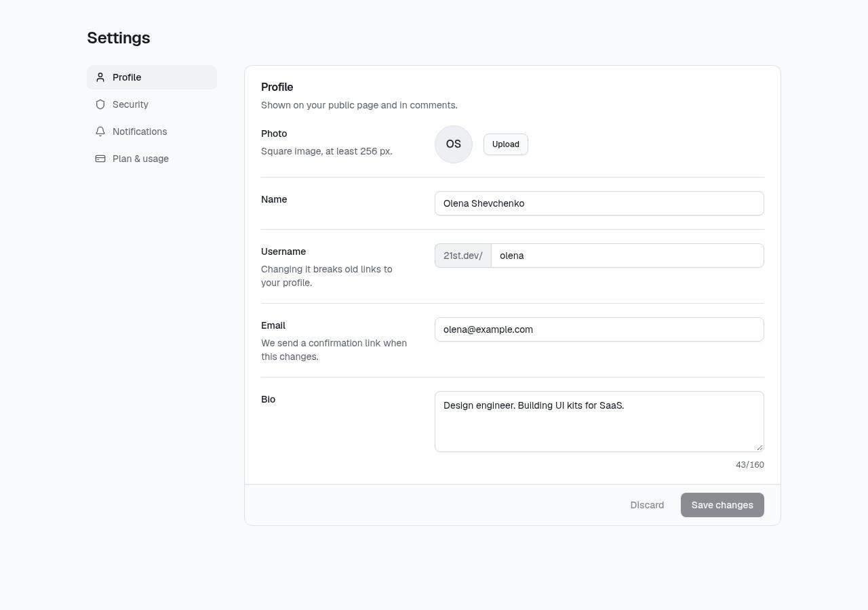This screenshot has width=868, height=610.
Task: Click the Bio field label
Action: pyautogui.click(x=269, y=399)
